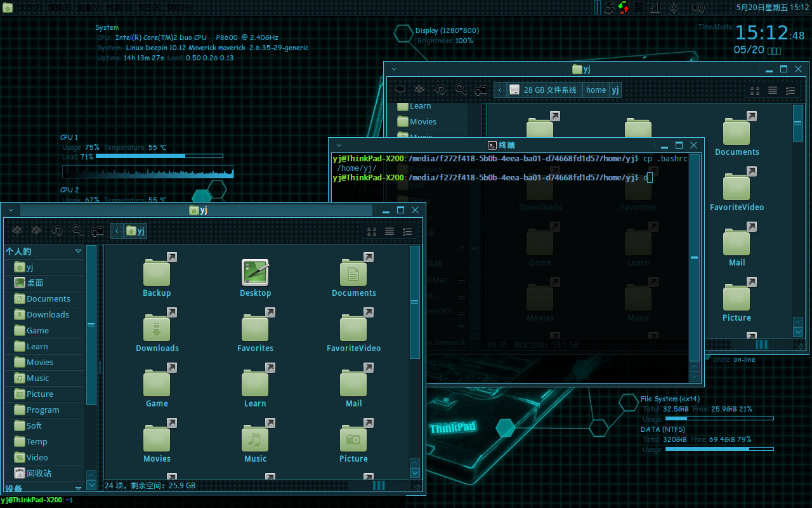Select the Mail folder in rear yj window
The width and height of the screenshot is (812, 508).
pos(737,244)
